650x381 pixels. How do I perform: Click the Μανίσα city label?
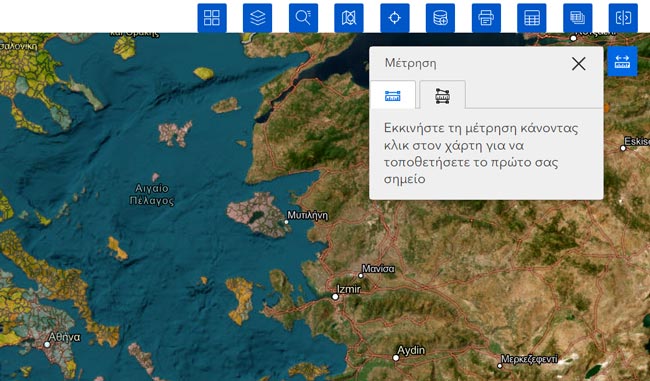pos(378,269)
